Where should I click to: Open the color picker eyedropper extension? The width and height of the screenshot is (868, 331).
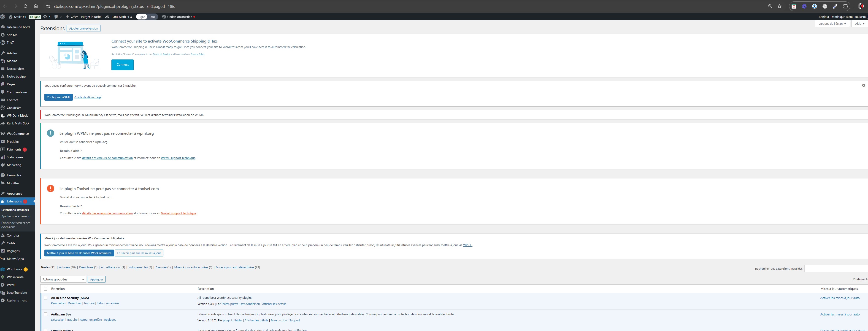835,6
